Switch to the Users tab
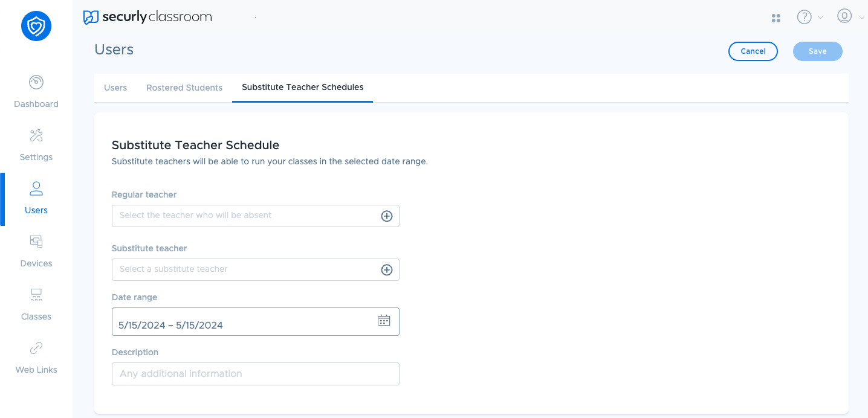 pos(115,88)
